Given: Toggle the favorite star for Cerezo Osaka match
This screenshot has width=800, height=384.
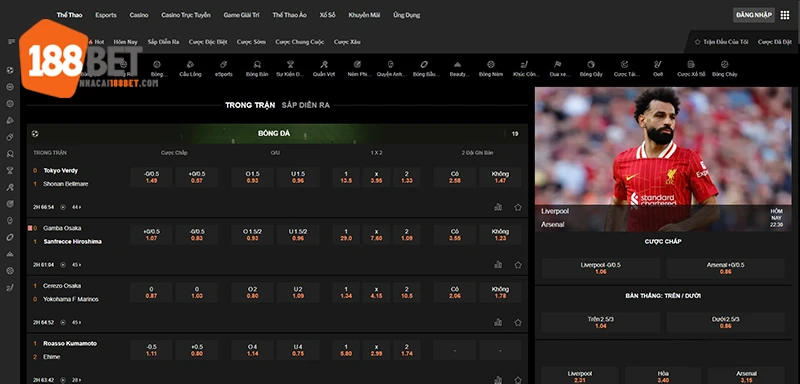Looking at the screenshot, I should click(x=518, y=322).
